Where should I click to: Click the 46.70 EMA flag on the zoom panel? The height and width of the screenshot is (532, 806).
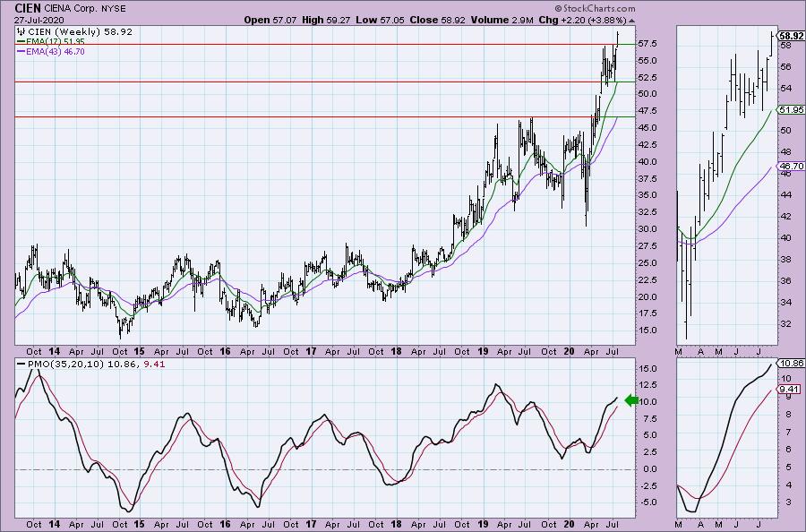(x=791, y=166)
